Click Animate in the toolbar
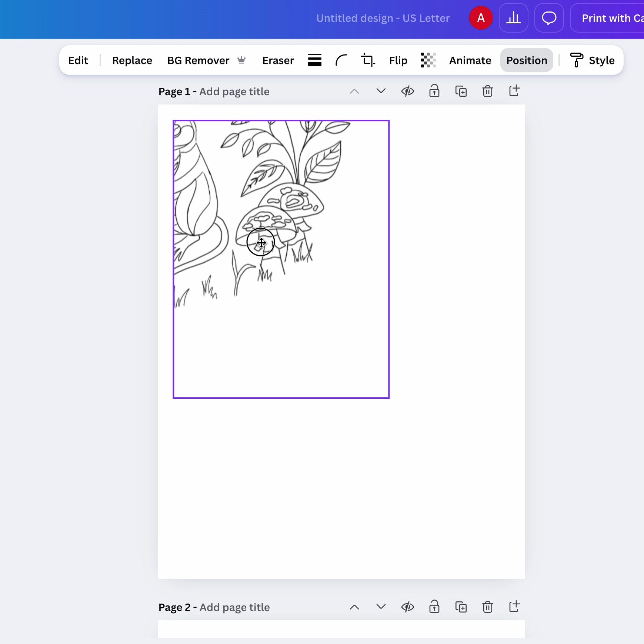 (470, 60)
